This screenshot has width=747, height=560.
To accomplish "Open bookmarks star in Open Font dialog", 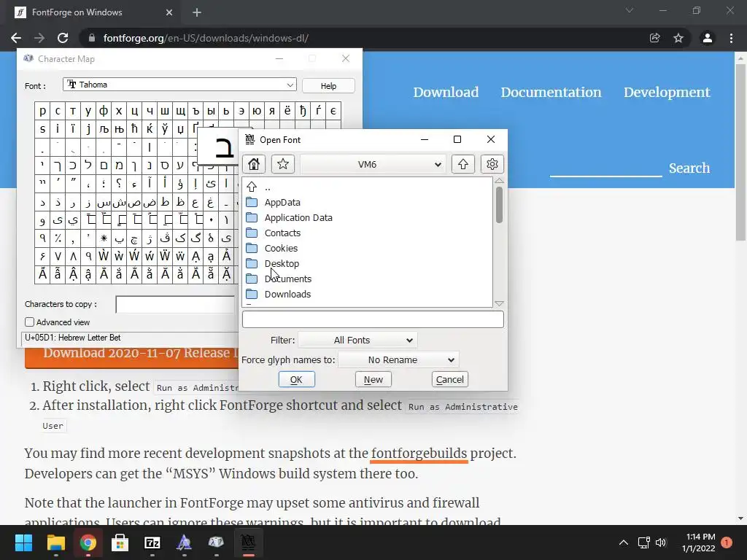I will pyautogui.click(x=283, y=164).
